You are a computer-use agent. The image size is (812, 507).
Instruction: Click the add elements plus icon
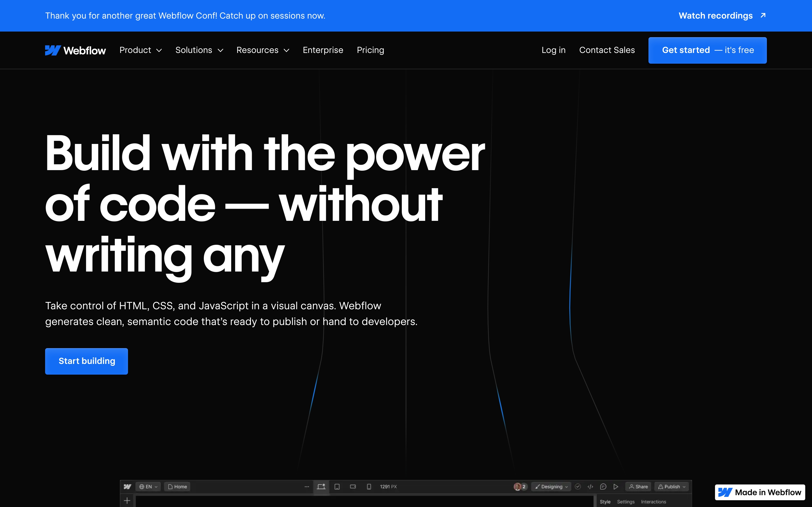127,501
